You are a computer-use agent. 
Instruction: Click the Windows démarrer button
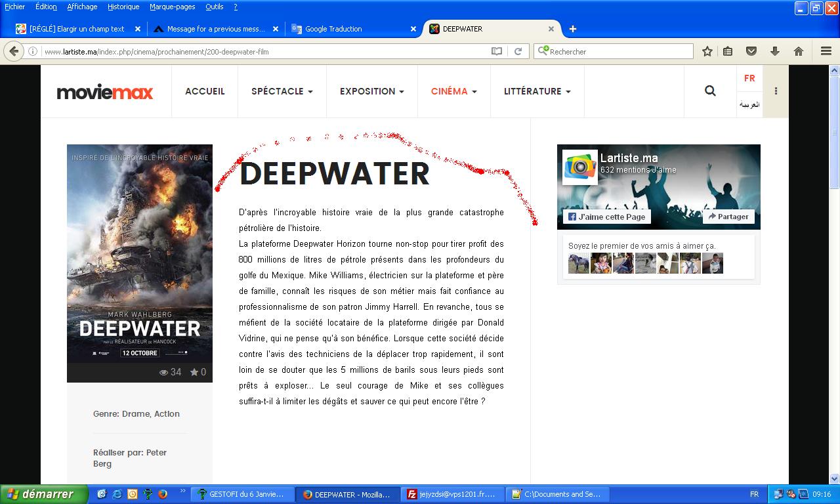coord(43,494)
